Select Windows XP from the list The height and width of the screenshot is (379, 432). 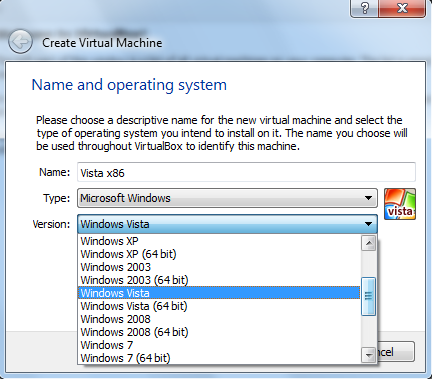click(x=219, y=241)
